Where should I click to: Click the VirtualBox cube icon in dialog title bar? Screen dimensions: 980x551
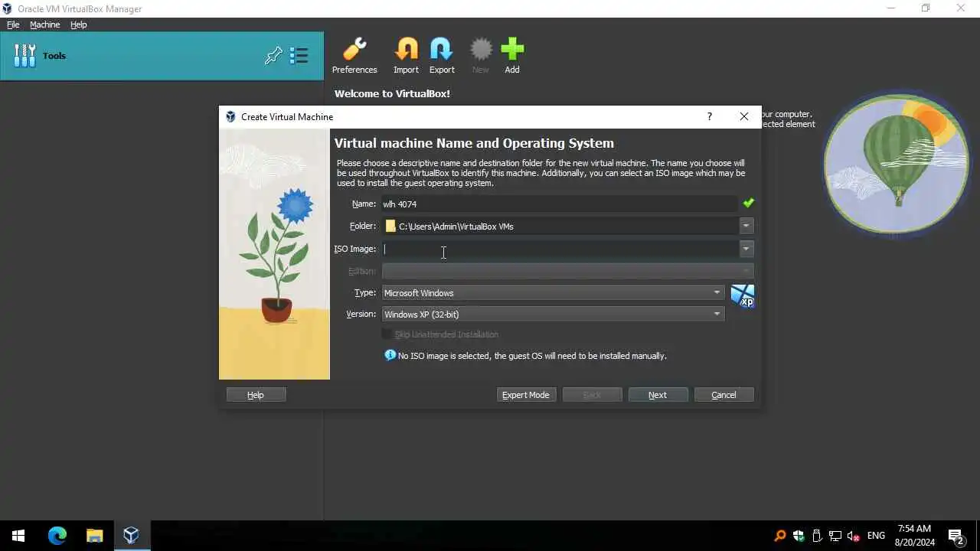click(230, 116)
